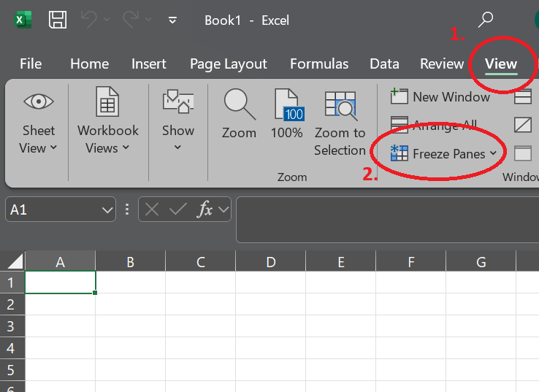Select column D header
539x392 pixels.
tap(270, 261)
